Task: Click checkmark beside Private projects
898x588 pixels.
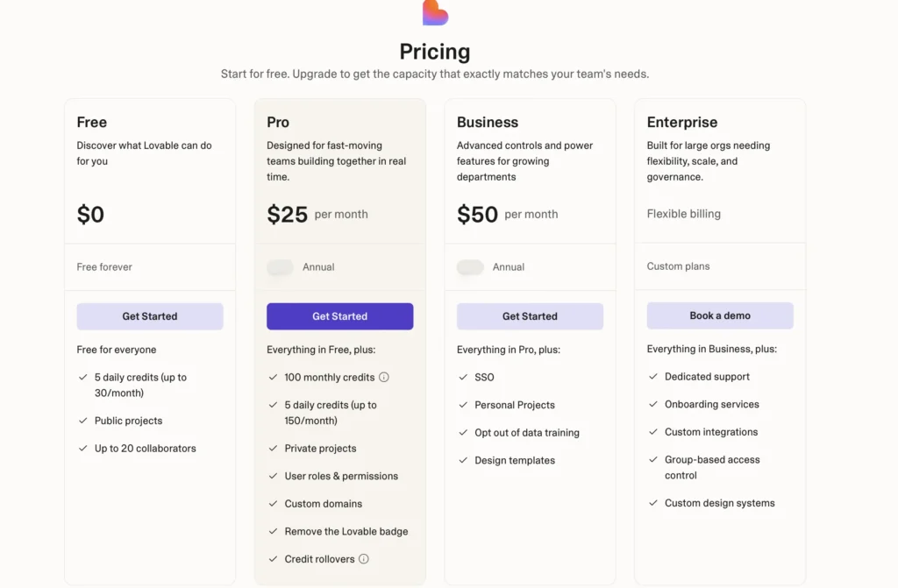Action: point(274,449)
